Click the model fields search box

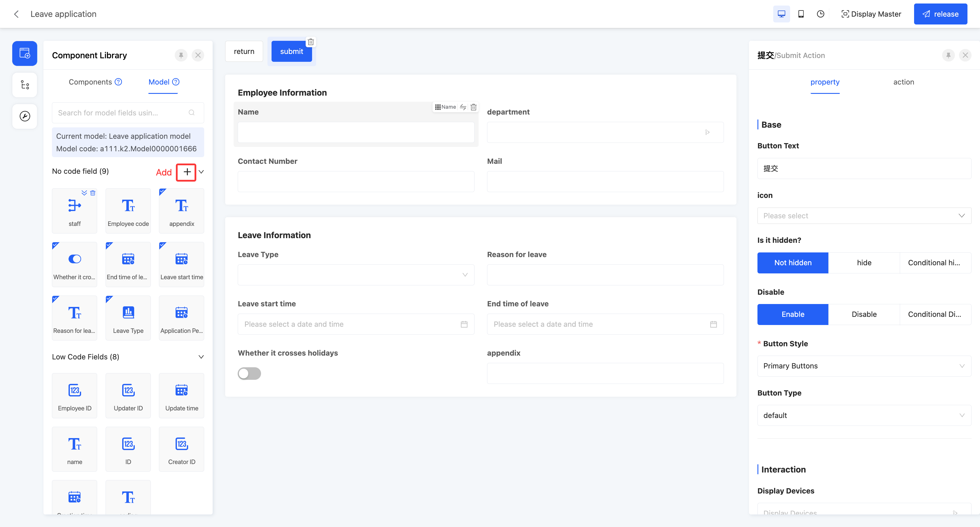[x=122, y=113]
